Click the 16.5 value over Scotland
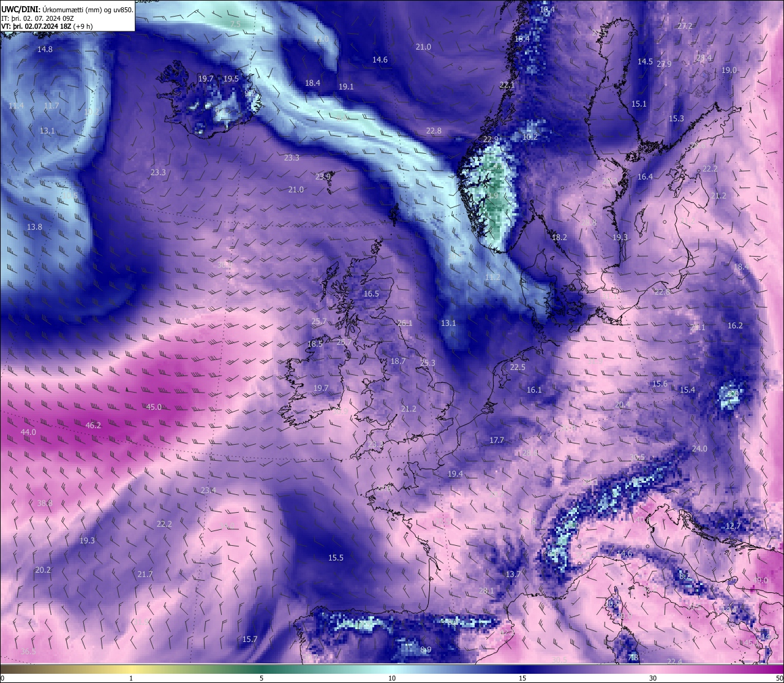Viewport: 784px width, 683px height. pyautogui.click(x=371, y=293)
